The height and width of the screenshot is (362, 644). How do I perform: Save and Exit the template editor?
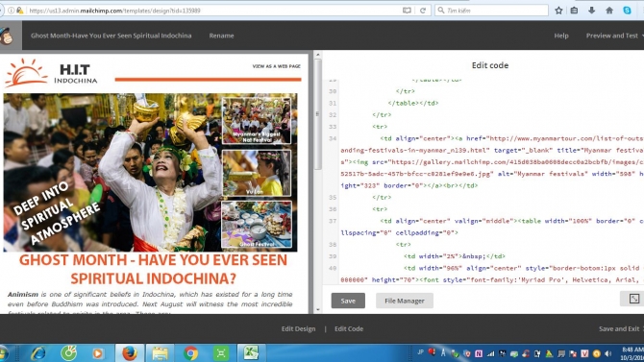tap(621, 328)
